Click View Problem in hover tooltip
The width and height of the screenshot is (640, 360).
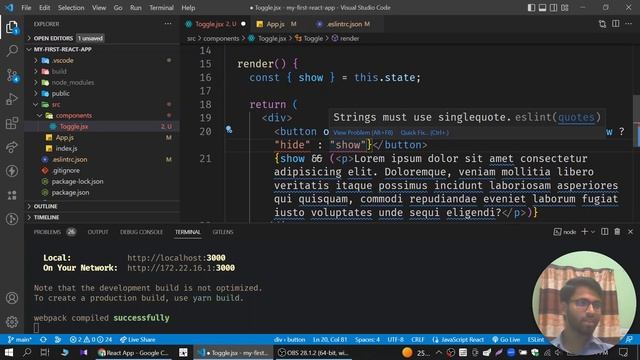pos(363,133)
